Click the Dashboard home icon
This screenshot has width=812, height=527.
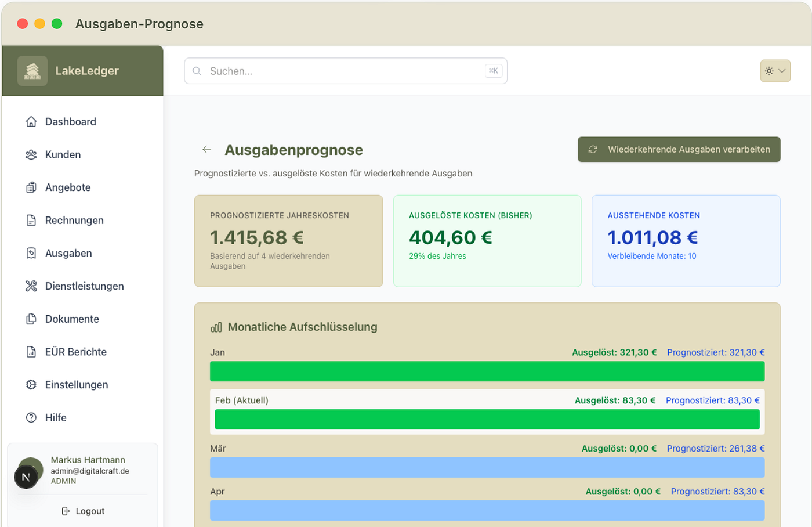click(31, 121)
